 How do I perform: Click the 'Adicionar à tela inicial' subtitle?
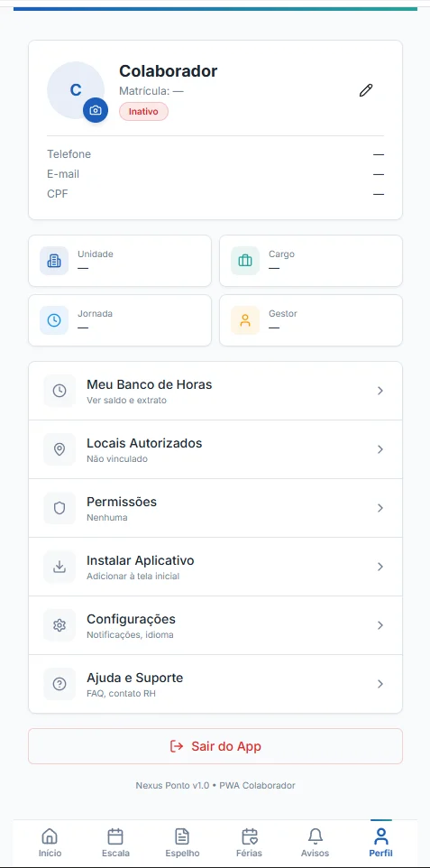(x=133, y=577)
